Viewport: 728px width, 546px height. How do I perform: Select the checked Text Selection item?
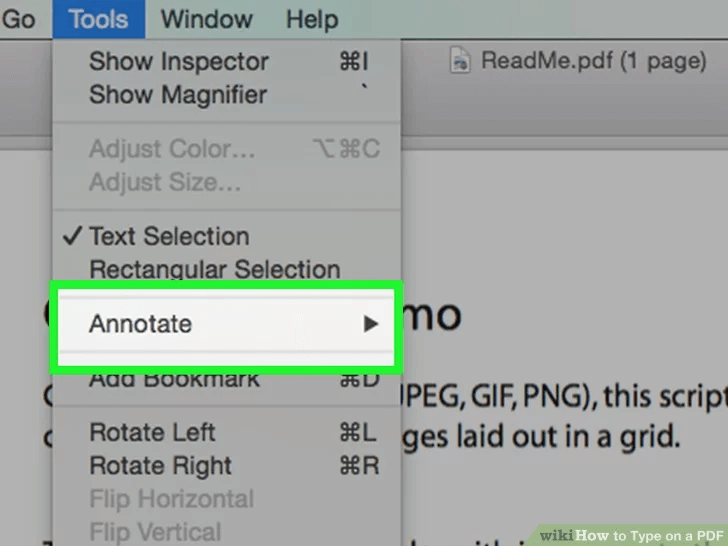[227, 236]
